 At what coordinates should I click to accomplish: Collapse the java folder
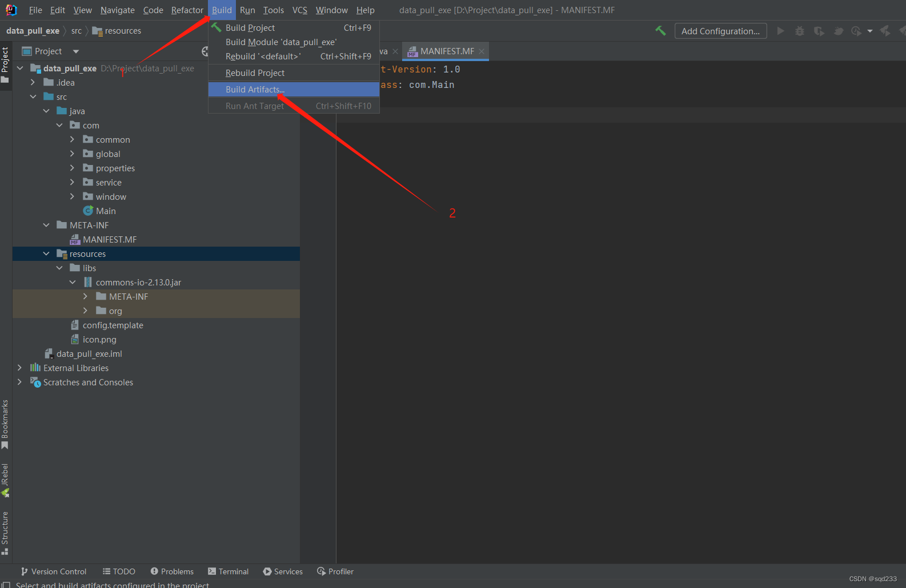point(46,111)
